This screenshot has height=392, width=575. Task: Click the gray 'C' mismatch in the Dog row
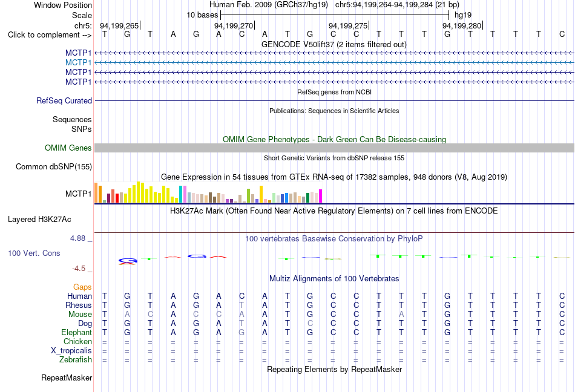tap(310, 324)
